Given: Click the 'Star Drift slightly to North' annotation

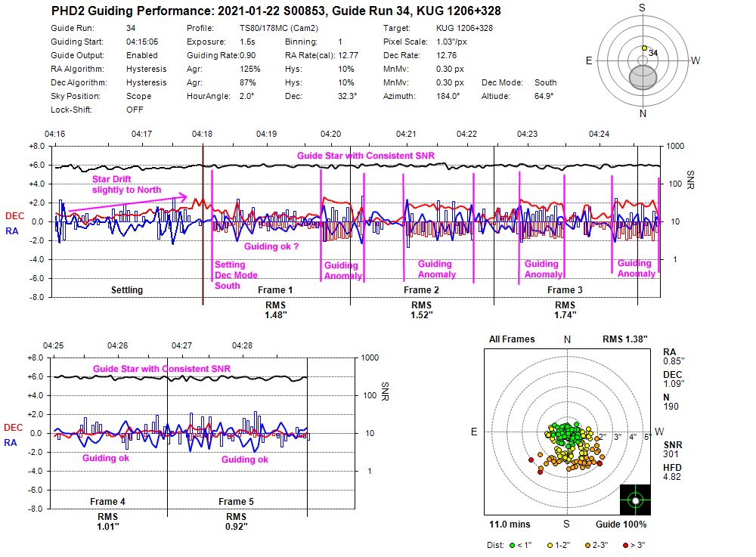Looking at the screenshot, I should (126, 184).
